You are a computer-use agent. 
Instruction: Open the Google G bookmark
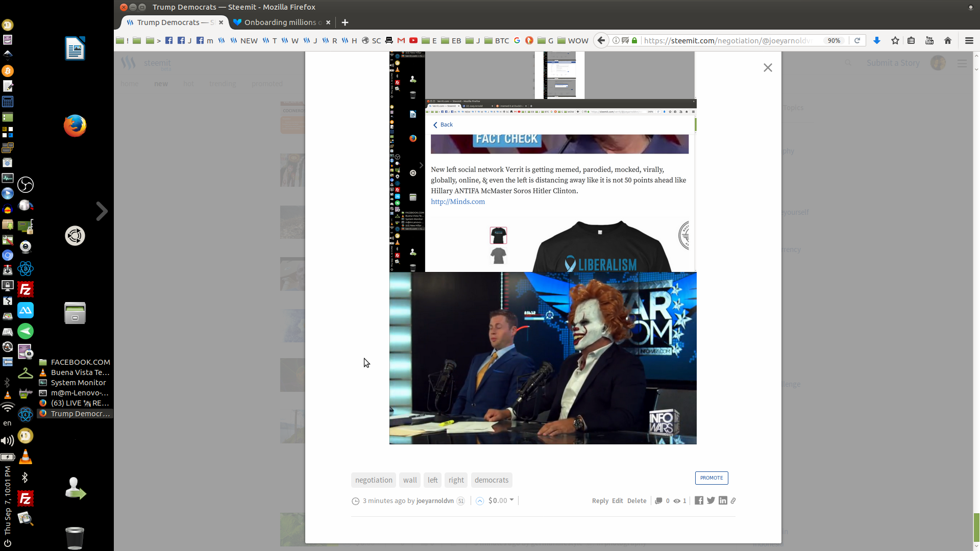[517, 40]
